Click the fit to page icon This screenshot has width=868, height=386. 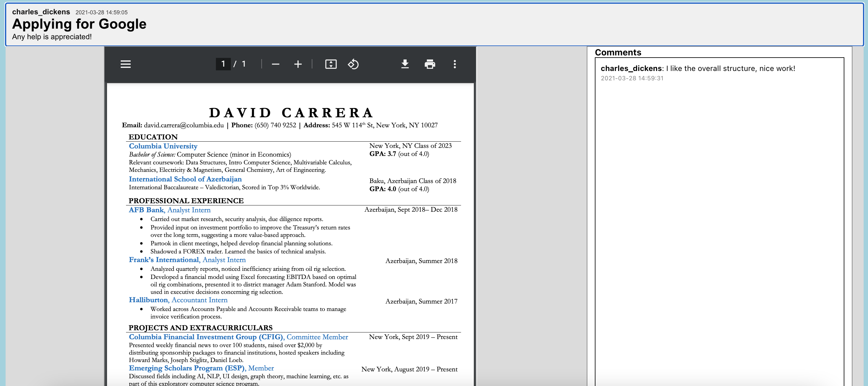point(330,64)
